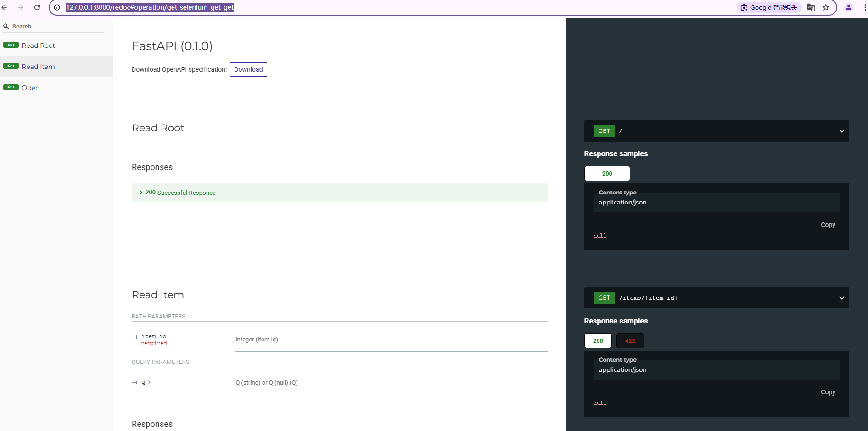Click the Read Item section heading

tap(158, 295)
